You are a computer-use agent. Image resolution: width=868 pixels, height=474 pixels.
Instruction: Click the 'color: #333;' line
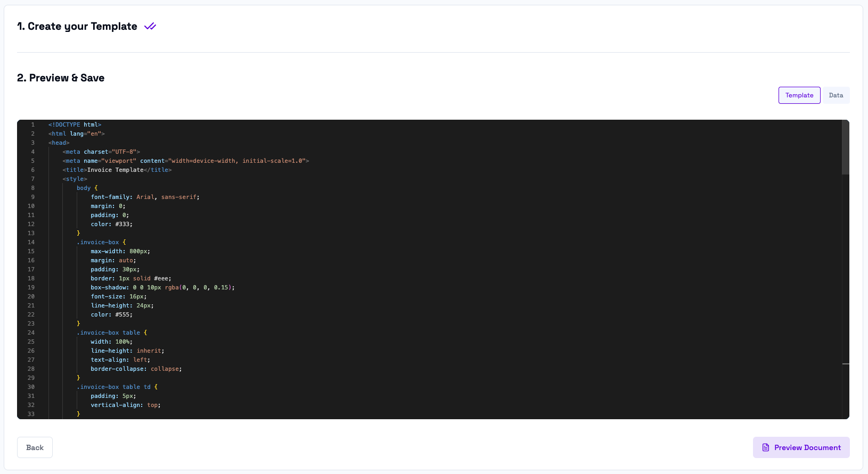[x=112, y=224]
